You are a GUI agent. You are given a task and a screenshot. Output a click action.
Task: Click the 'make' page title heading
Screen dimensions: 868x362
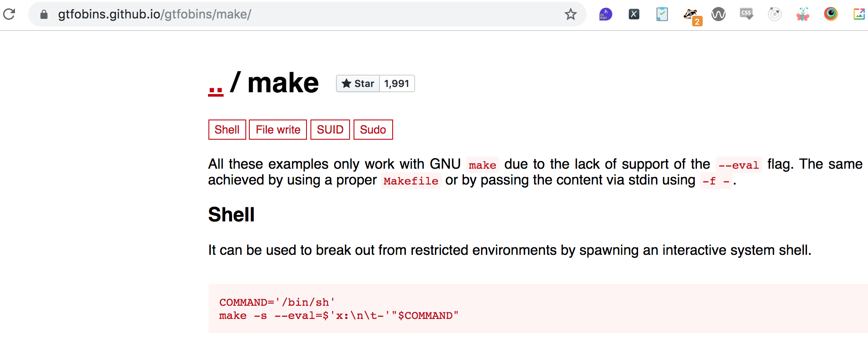coord(283,83)
